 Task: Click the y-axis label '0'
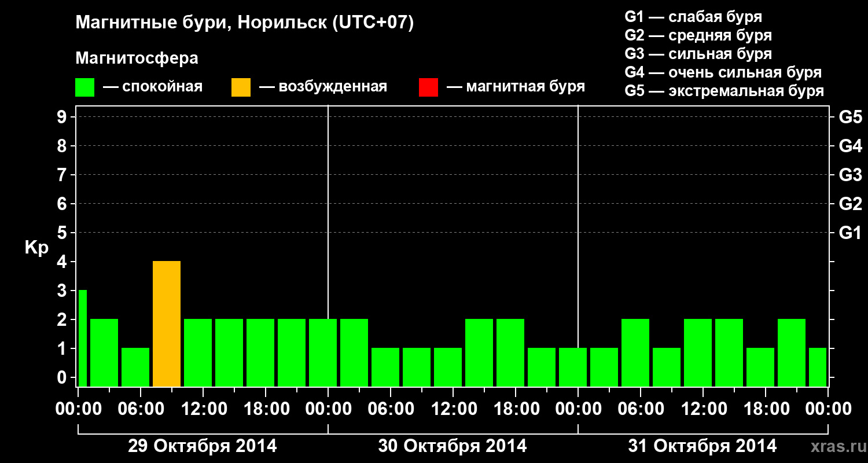[x=63, y=377]
